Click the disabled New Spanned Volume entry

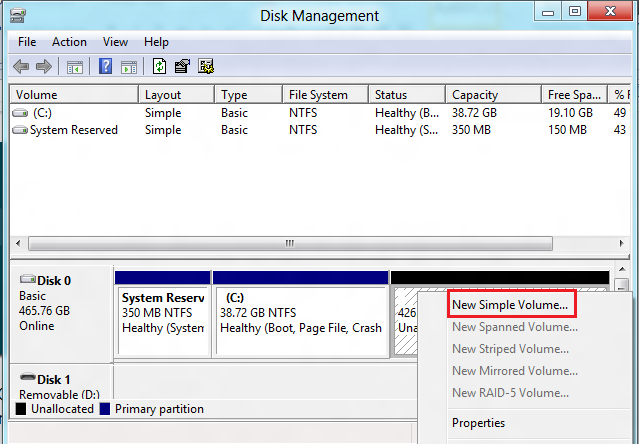515,327
